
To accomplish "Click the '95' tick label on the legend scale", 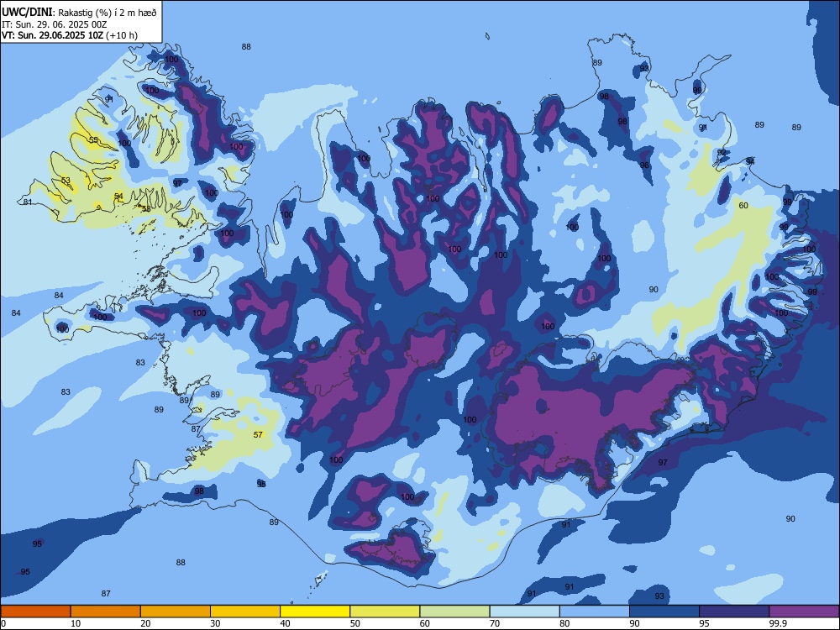I will (x=704, y=623).
